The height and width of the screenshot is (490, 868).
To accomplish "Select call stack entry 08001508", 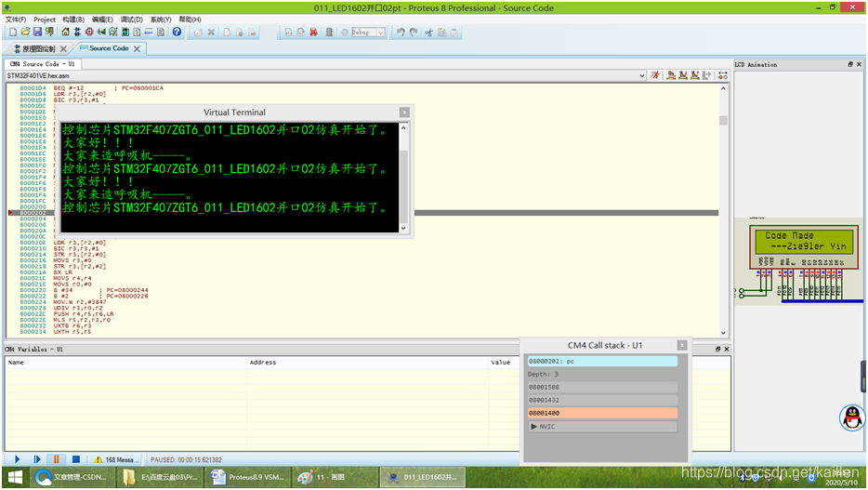I will coord(602,387).
